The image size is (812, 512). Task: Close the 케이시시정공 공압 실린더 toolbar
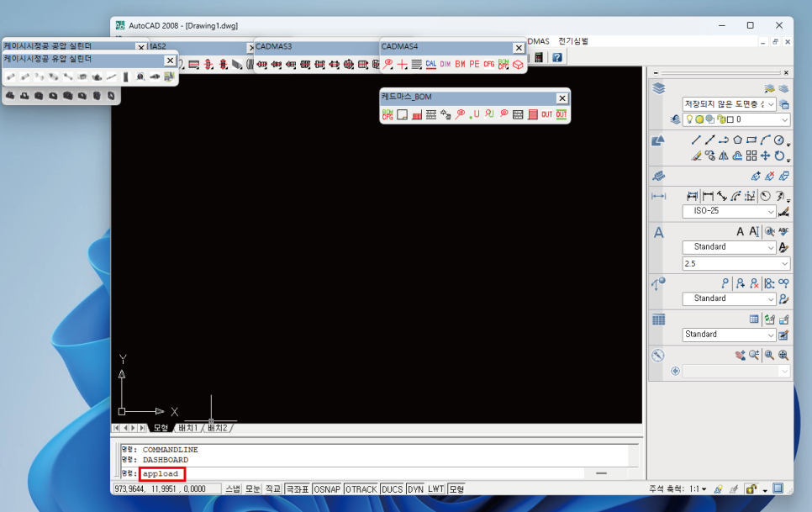pos(141,47)
